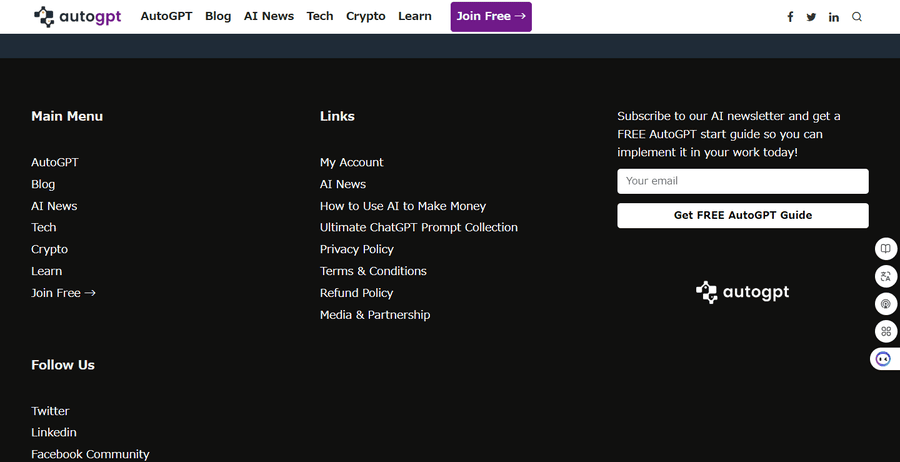This screenshot has width=900, height=462.
Task: Focus the Your email input field
Action: (743, 181)
